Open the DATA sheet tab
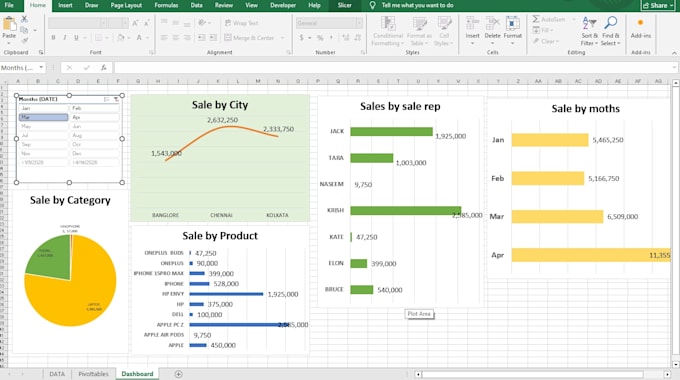This screenshot has width=680, height=380. click(x=57, y=374)
